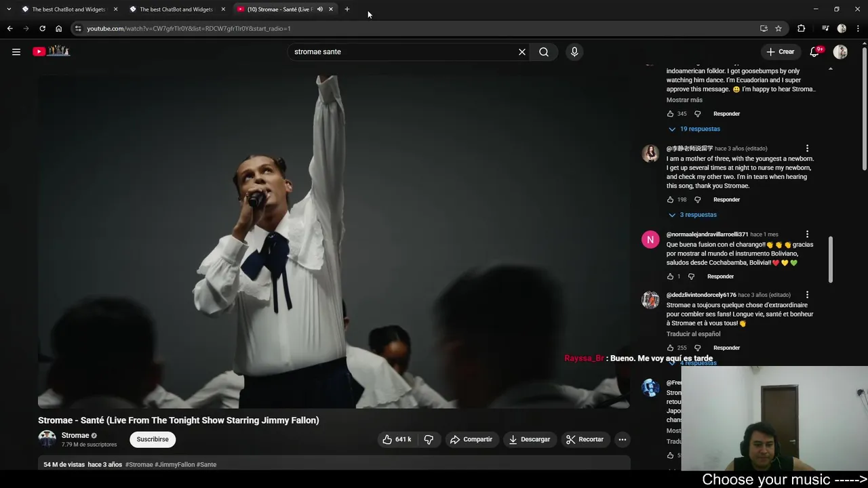This screenshot has width=868, height=488.
Task: Bookmark this page with star icon
Action: point(778,28)
